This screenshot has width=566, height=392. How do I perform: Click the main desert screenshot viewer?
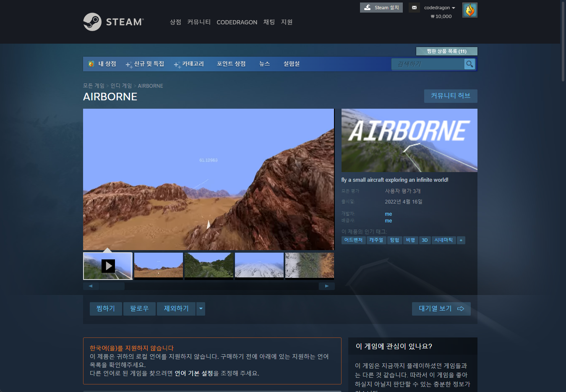point(209,179)
